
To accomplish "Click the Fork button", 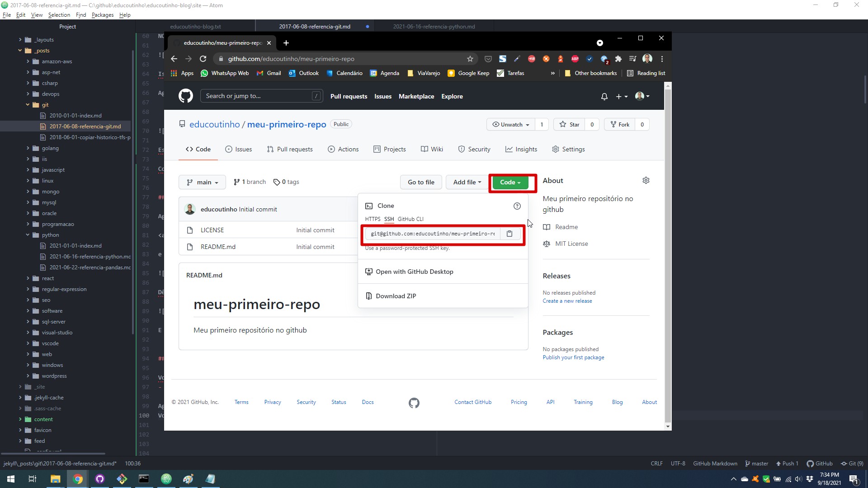I will click(x=619, y=125).
